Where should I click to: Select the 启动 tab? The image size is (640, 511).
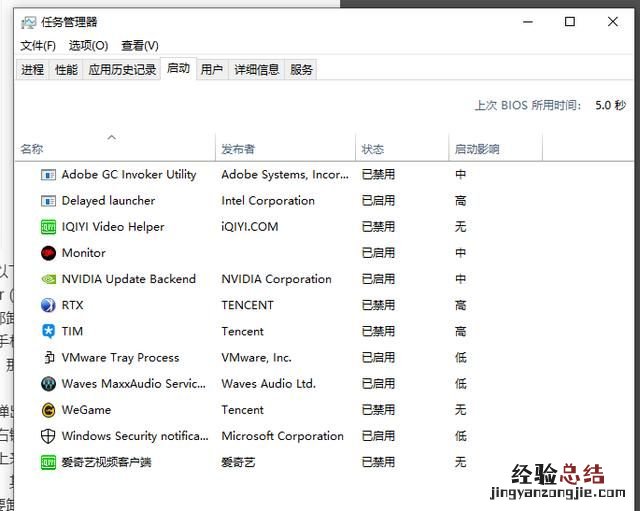(x=178, y=68)
